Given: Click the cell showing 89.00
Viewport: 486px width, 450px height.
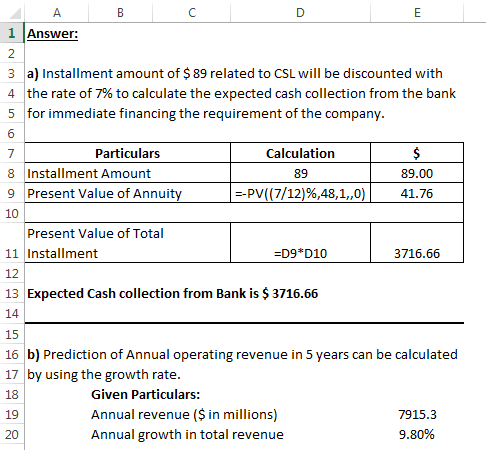Looking at the screenshot, I should pos(417,173).
